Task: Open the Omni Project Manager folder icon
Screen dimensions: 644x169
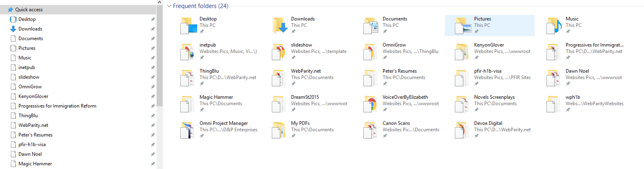Action: 187,130
